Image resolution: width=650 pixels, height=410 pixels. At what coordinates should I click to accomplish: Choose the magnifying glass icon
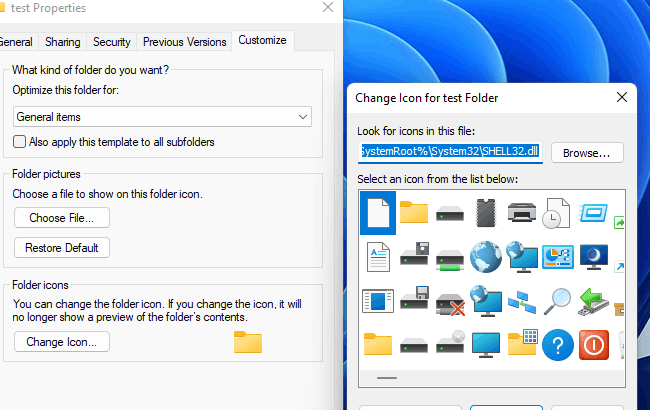tap(557, 301)
